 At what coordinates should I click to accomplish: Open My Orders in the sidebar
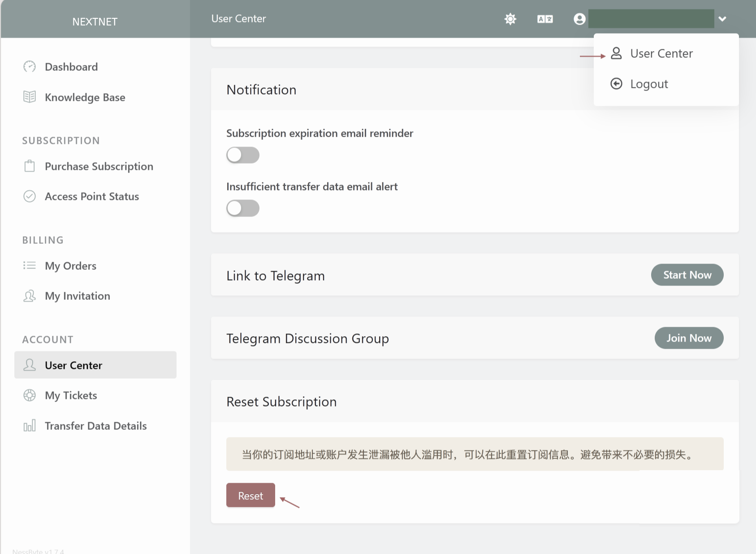[x=95, y=266]
